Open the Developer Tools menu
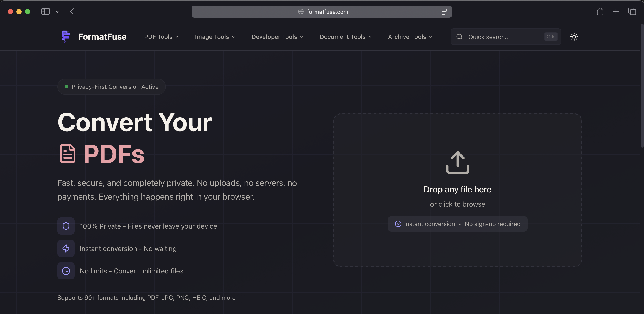644x314 pixels. [277, 37]
